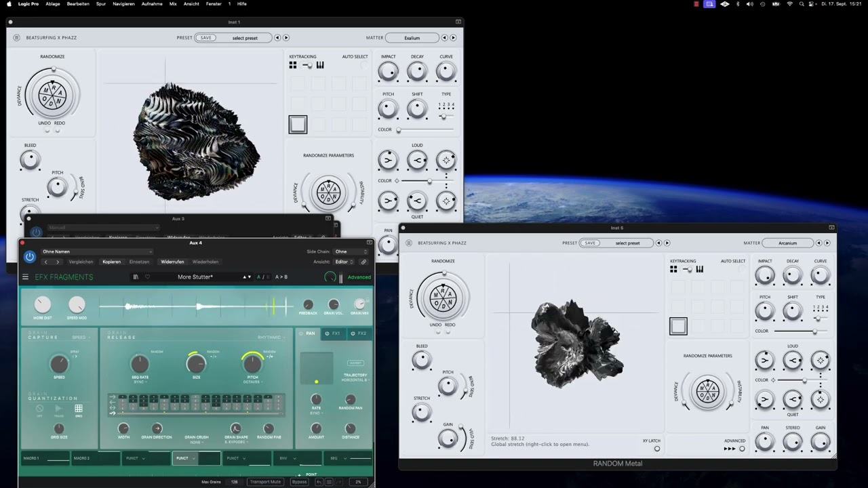868x488 pixels.
Task: Toggle Auto Select in Inst 5 window
Action: 742,269
